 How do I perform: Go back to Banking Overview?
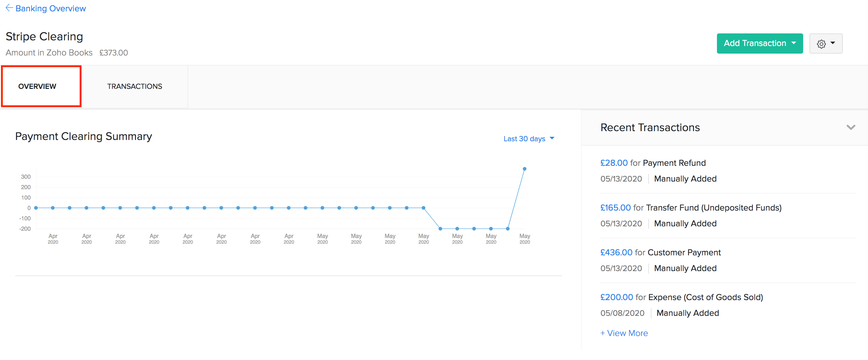[51, 9]
